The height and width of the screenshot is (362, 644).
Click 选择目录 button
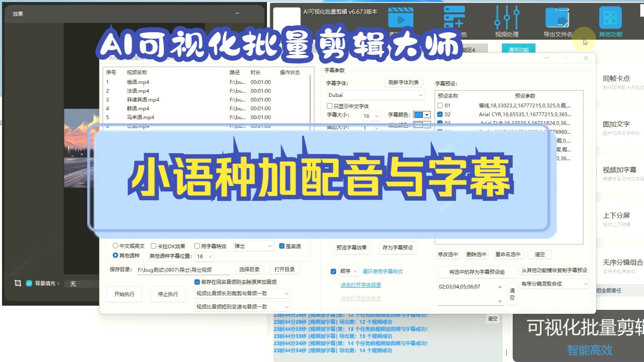pyautogui.click(x=249, y=269)
